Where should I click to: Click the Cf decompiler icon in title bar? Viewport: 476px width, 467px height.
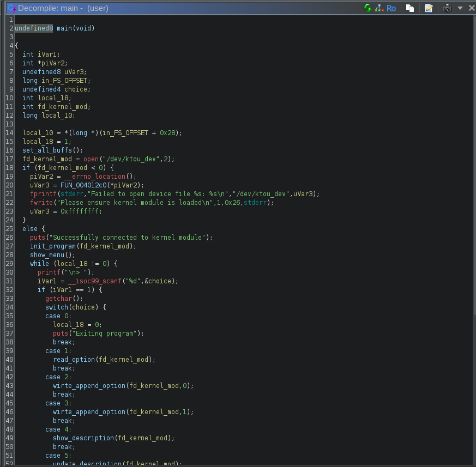pyautogui.click(x=11, y=8)
